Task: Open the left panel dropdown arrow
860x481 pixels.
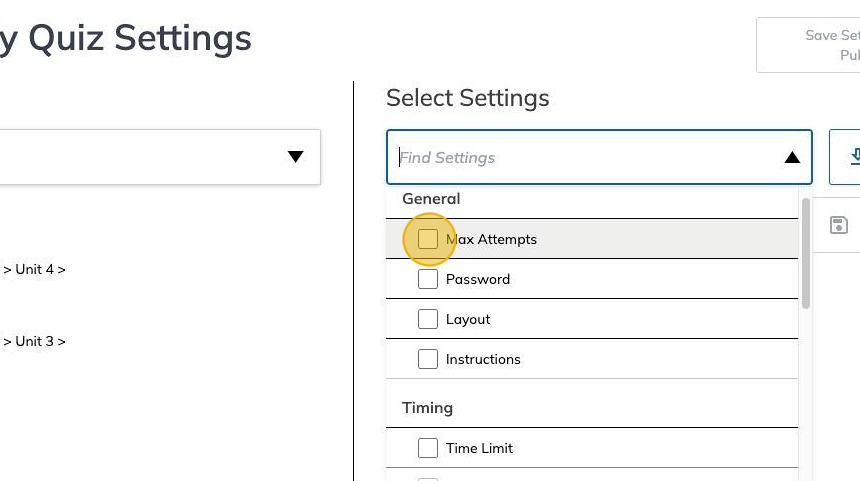Action: (295, 157)
